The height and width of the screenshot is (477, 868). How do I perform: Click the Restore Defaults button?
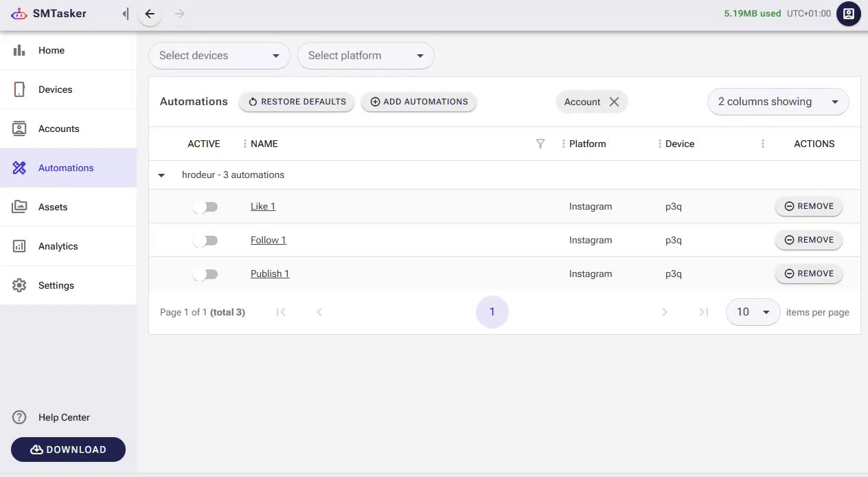pyautogui.click(x=297, y=102)
